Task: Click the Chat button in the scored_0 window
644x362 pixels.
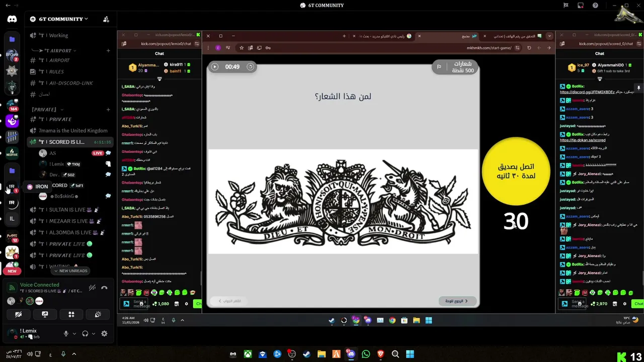Action: pos(638,304)
